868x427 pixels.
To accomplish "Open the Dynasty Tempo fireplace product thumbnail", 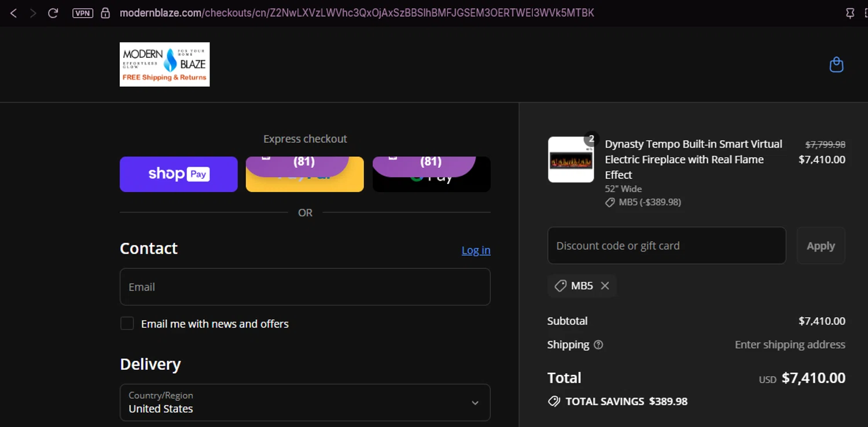I will click(x=571, y=160).
